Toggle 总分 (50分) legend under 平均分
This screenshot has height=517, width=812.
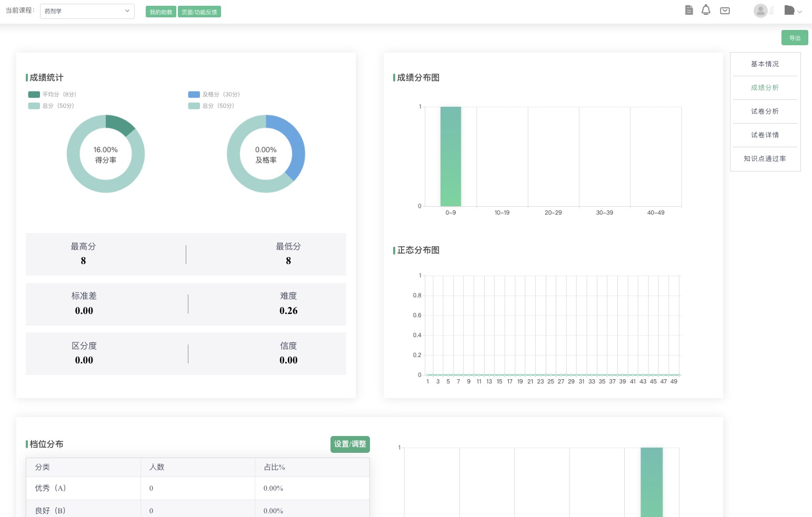51,106
